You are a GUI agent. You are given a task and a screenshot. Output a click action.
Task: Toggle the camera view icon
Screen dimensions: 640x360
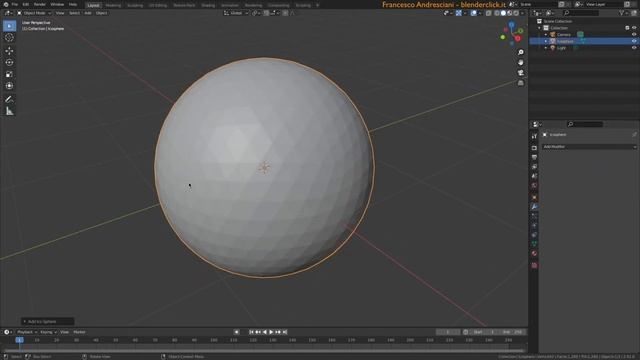point(521,73)
